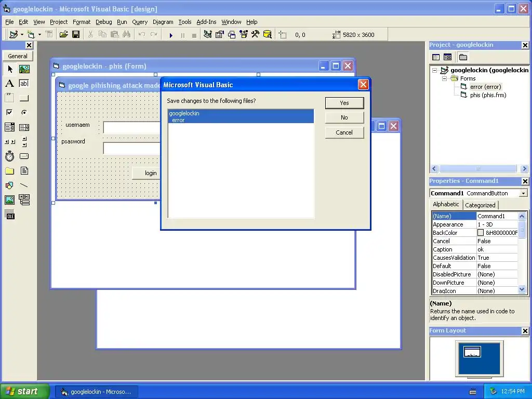Open the Add Project dropdown arrow
Viewport: 532px width, 399px height.
tap(22, 34)
